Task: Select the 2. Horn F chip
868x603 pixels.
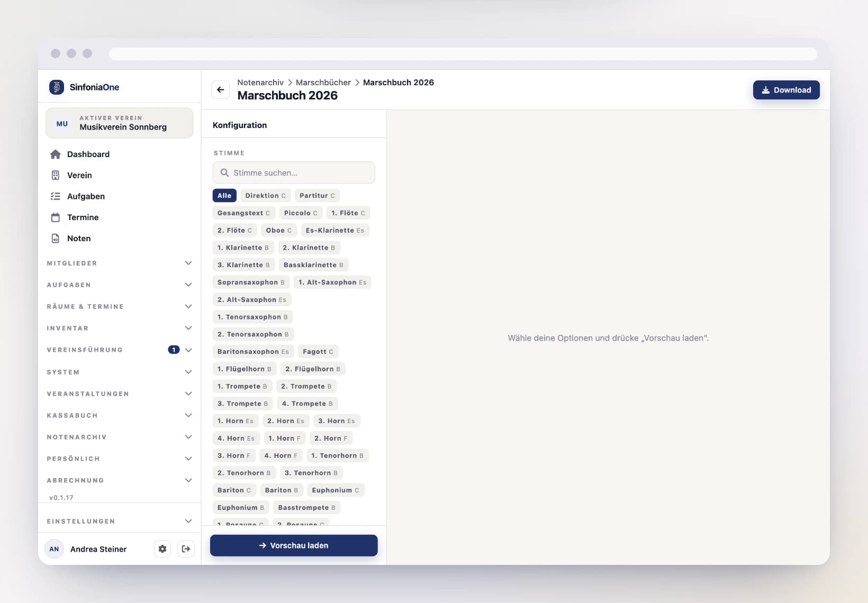Action: [331, 438]
